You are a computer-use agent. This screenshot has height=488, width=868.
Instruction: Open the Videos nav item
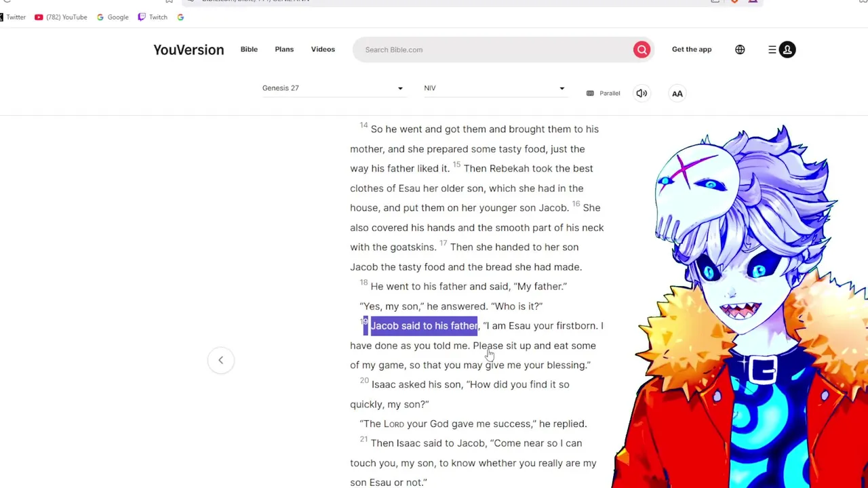coord(323,49)
